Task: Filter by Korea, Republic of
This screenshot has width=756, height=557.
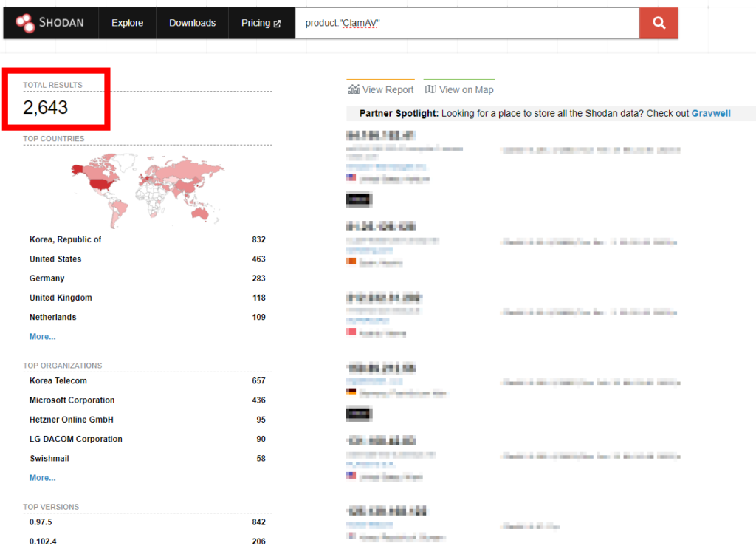Action: (65, 240)
